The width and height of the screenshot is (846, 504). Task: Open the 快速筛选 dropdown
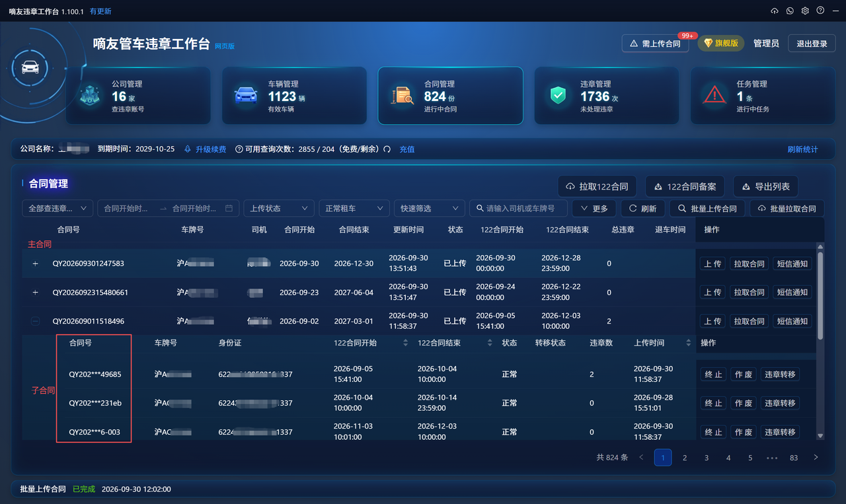tap(429, 208)
